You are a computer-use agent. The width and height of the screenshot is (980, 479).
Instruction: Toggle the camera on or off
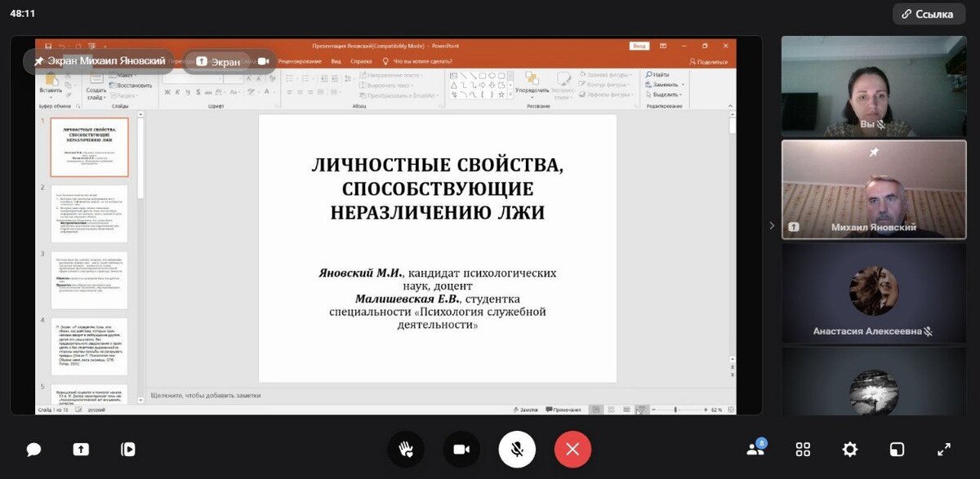(461, 449)
